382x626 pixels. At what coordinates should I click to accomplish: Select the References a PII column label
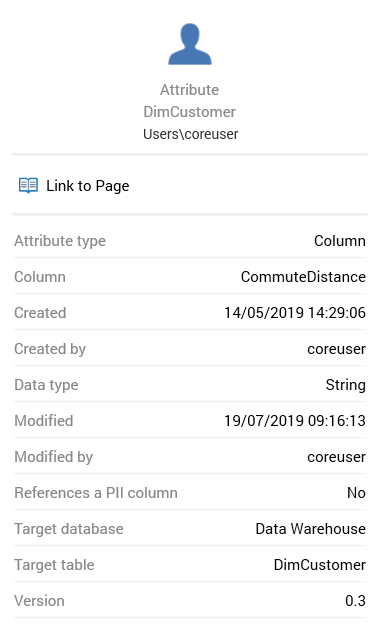(96, 493)
